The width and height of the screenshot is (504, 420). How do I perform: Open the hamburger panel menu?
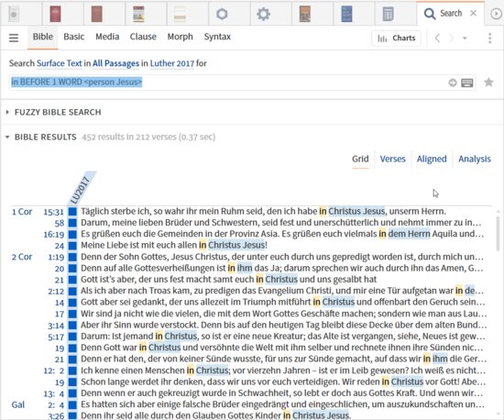click(14, 38)
